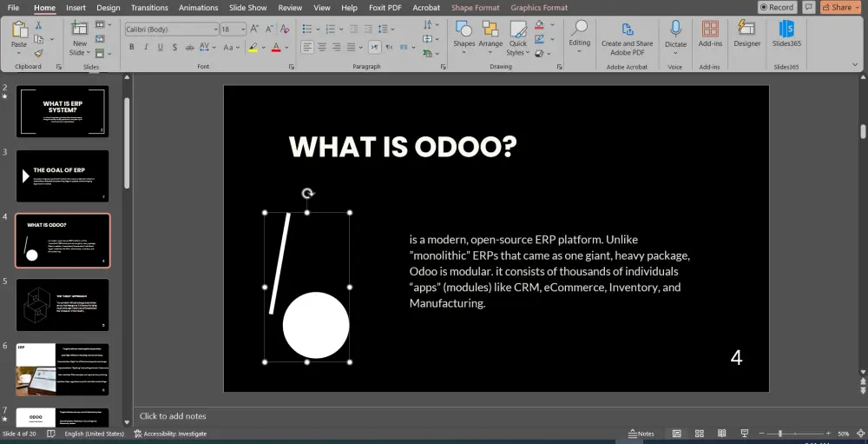Click the Cut scissors icon
The image size is (868, 444).
click(x=39, y=25)
